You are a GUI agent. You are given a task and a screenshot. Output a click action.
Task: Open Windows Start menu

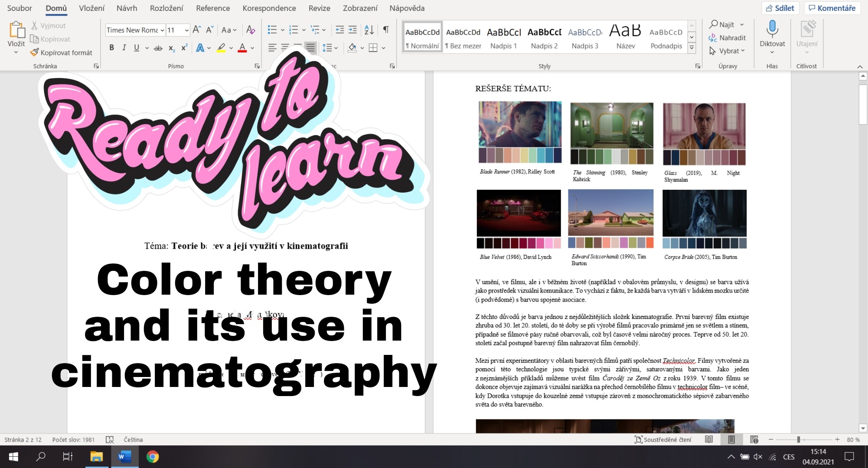point(13,457)
